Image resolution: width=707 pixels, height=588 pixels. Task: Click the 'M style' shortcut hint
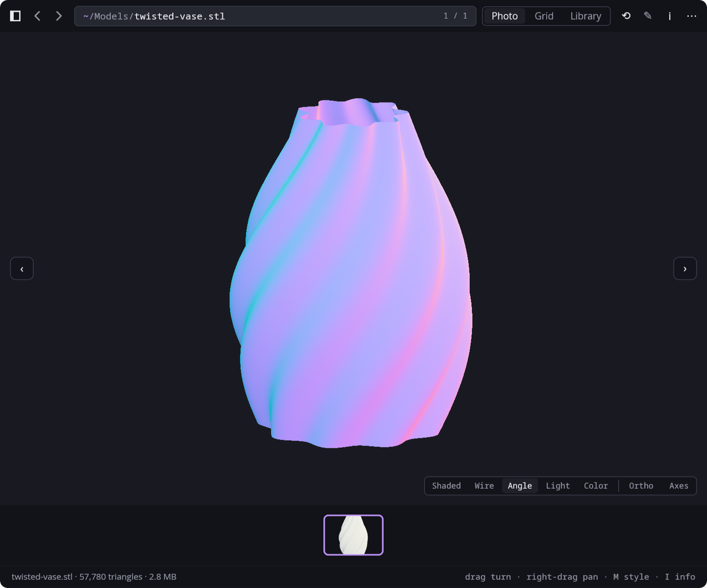tap(631, 577)
